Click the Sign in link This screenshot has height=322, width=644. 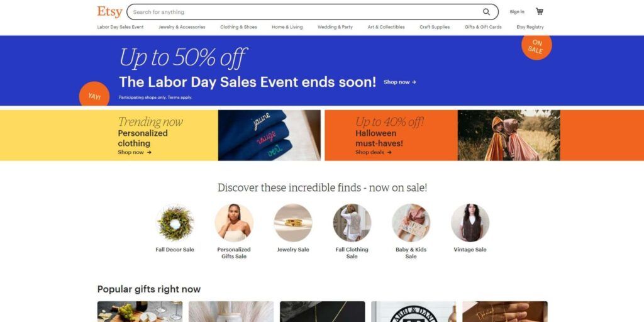[517, 12]
